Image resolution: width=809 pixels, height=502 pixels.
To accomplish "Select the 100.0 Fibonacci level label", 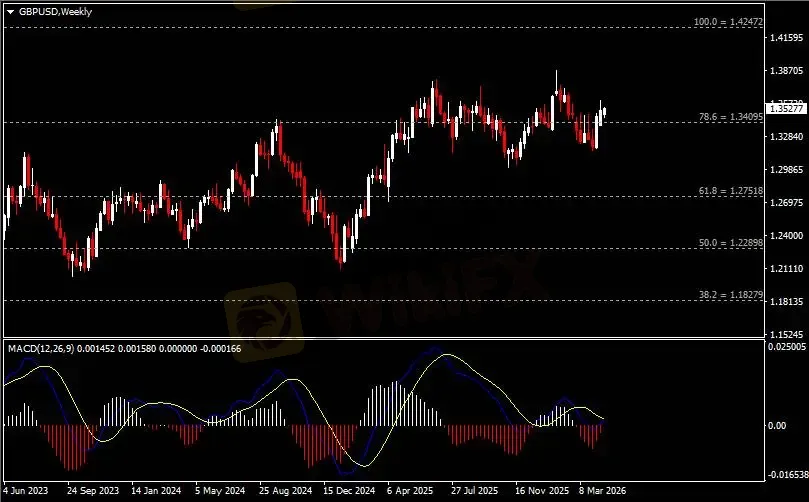I will pyautogui.click(x=729, y=21).
